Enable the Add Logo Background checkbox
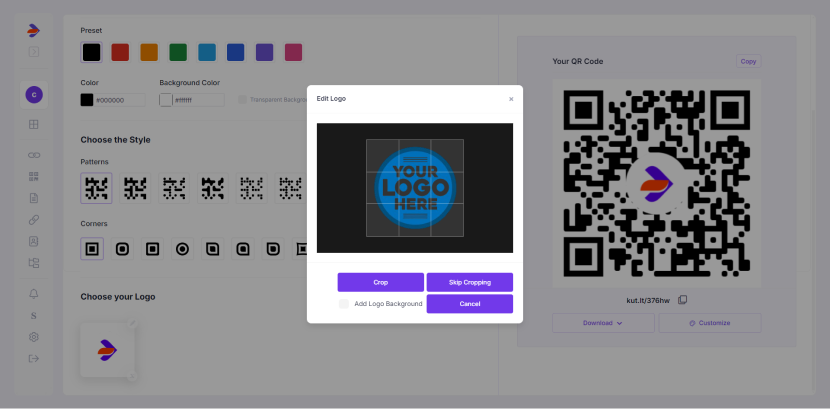The height and width of the screenshot is (409, 830). [344, 304]
